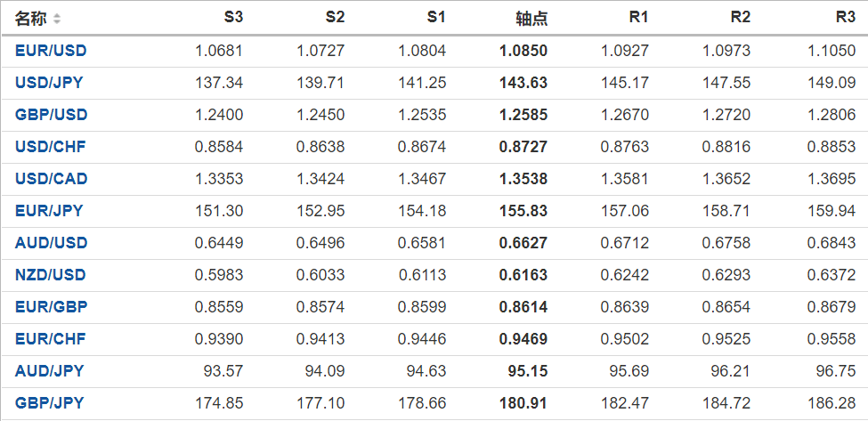868x421 pixels.
Task: Select the GBP/USD pair link
Action: tap(51, 115)
